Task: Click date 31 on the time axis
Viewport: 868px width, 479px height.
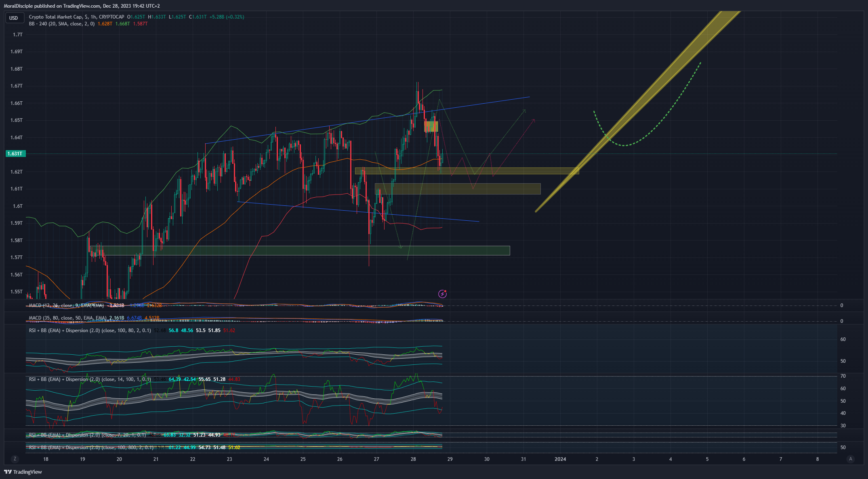Action: coord(523,459)
